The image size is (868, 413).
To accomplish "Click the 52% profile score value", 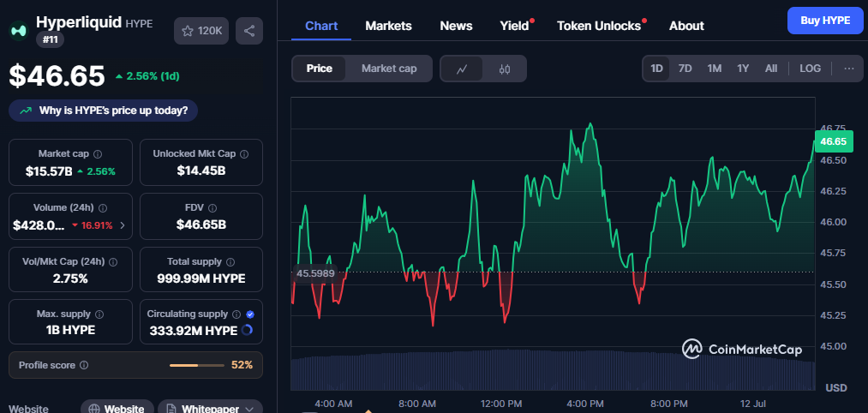I will (242, 365).
